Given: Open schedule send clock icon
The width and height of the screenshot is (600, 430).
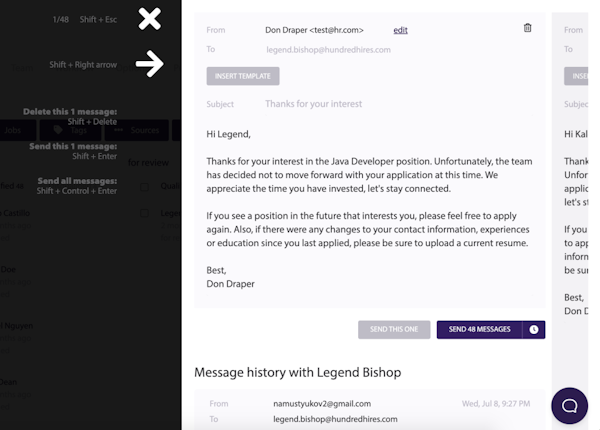Looking at the screenshot, I should point(534,329).
